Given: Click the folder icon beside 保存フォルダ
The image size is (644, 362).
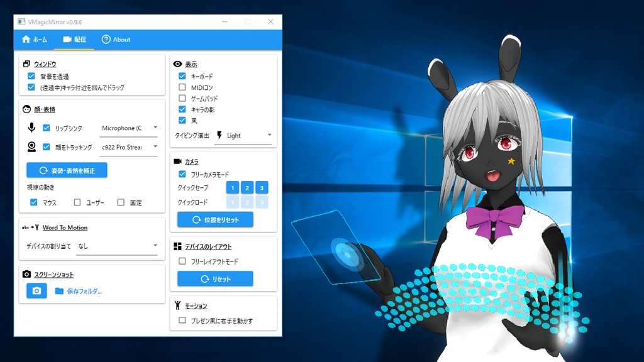Looking at the screenshot, I should (x=58, y=291).
